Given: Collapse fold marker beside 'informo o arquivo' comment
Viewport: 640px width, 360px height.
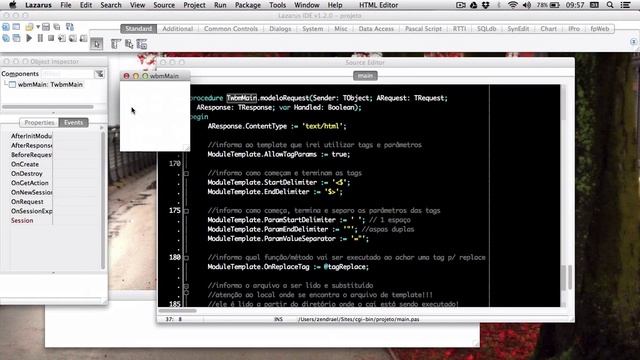Looking at the screenshot, I should tap(186, 286).
